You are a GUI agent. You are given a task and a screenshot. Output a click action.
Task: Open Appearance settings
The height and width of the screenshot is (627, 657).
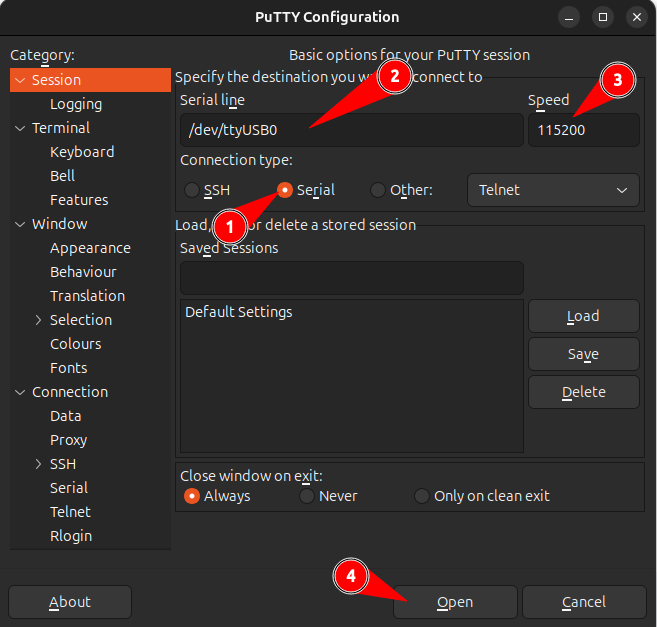(x=91, y=248)
